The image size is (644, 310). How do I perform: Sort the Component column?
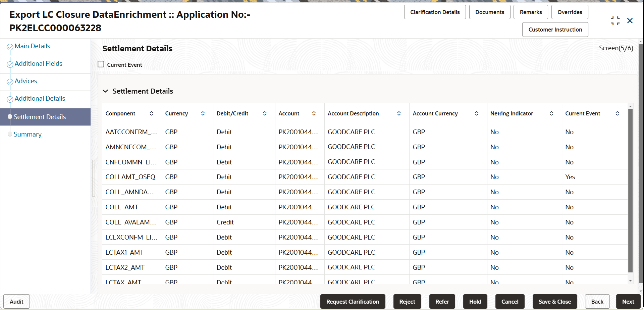pos(152,113)
